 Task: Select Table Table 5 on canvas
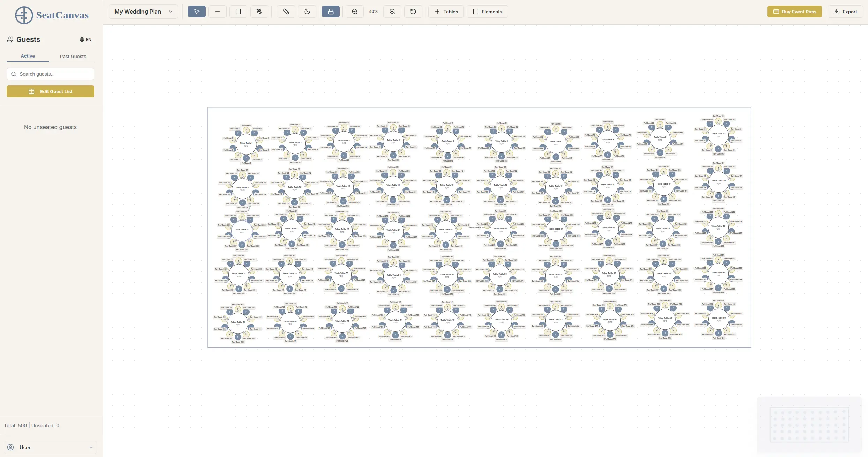point(448,142)
